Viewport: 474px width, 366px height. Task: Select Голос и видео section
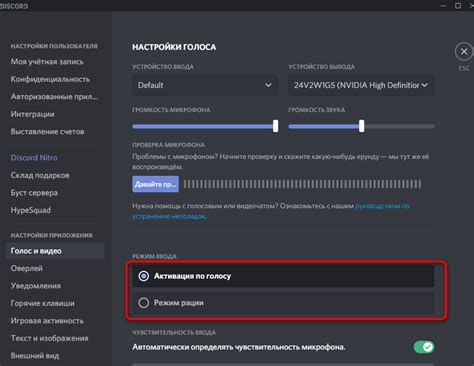pyautogui.click(x=55, y=251)
